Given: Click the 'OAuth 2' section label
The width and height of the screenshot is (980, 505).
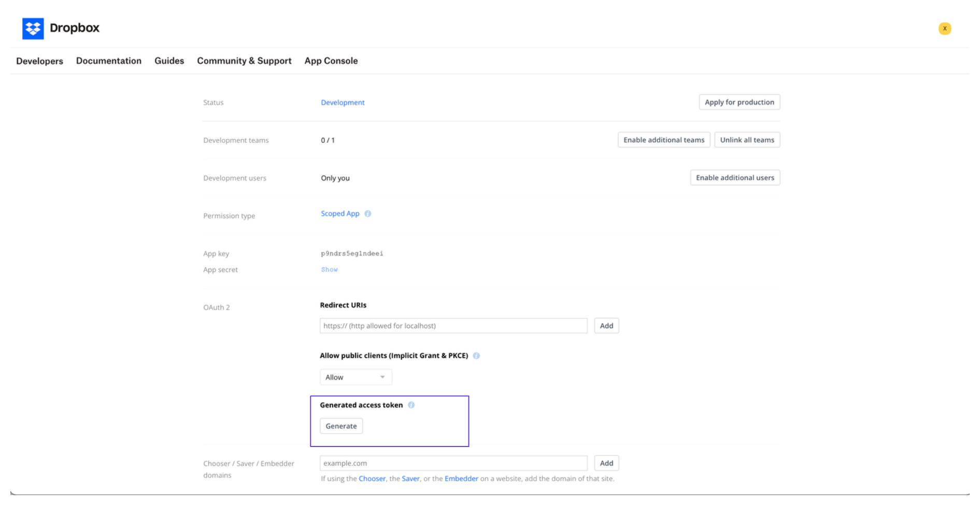Looking at the screenshot, I should click(216, 308).
